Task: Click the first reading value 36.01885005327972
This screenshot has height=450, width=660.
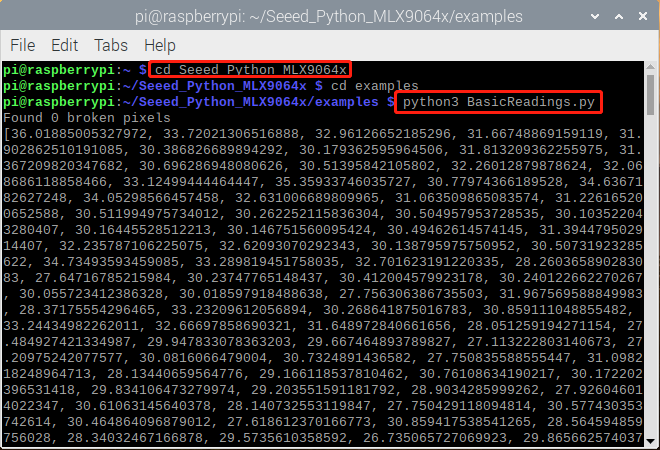Action: point(79,134)
